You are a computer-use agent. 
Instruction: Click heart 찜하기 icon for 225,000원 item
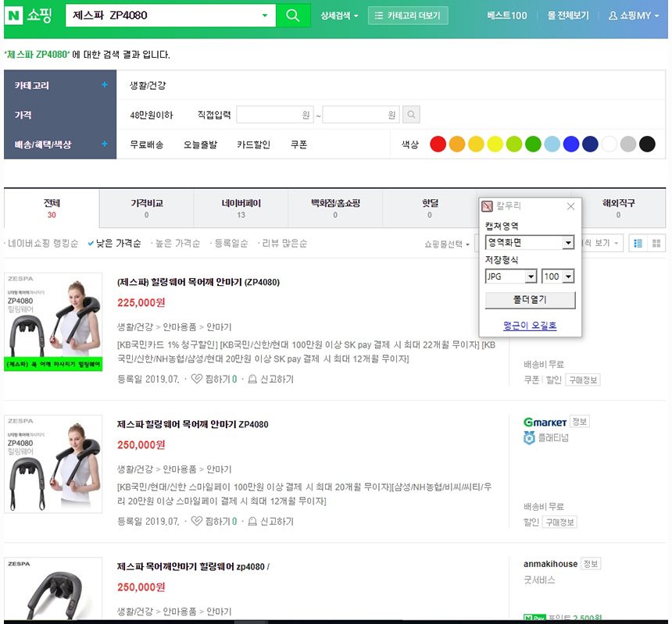[x=196, y=379]
